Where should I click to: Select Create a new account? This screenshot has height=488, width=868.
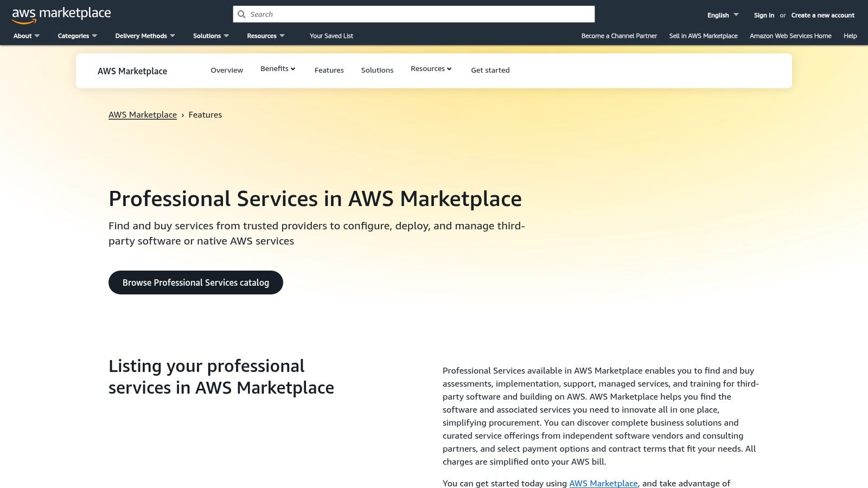point(822,15)
